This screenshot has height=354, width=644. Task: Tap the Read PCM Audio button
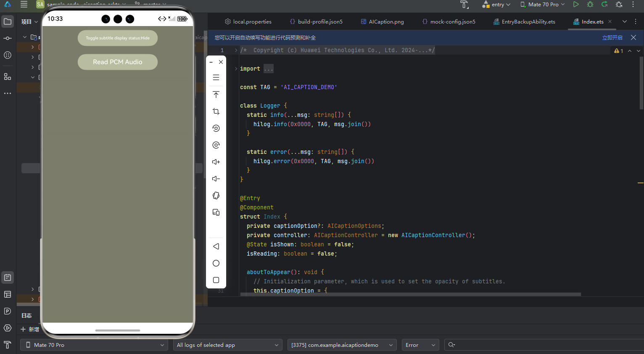point(118,62)
